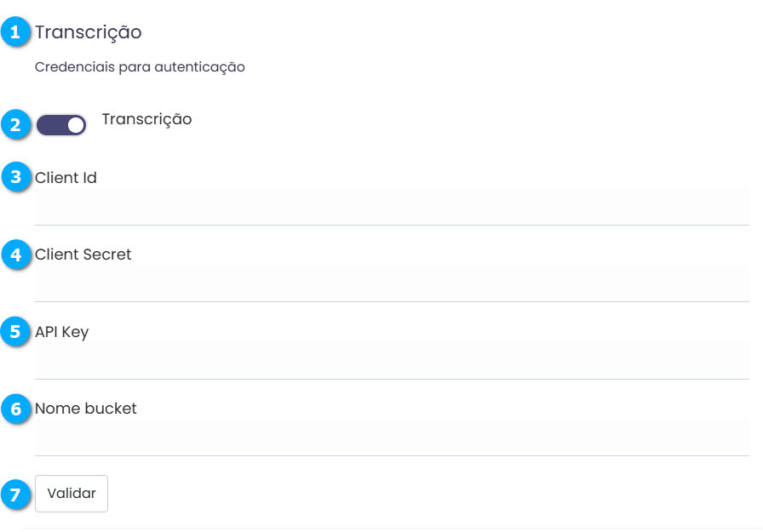Click the Credenciais para autenticação subtitle text

[140, 66]
